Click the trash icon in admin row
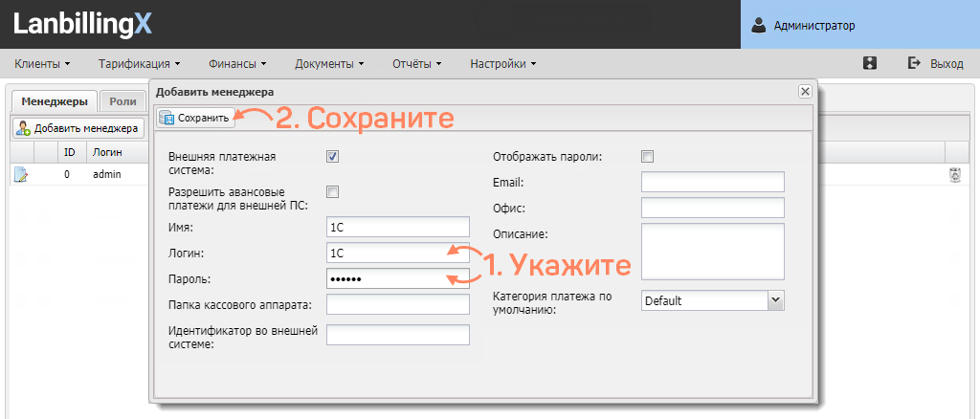980x419 pixels. (x=954, y=174)
